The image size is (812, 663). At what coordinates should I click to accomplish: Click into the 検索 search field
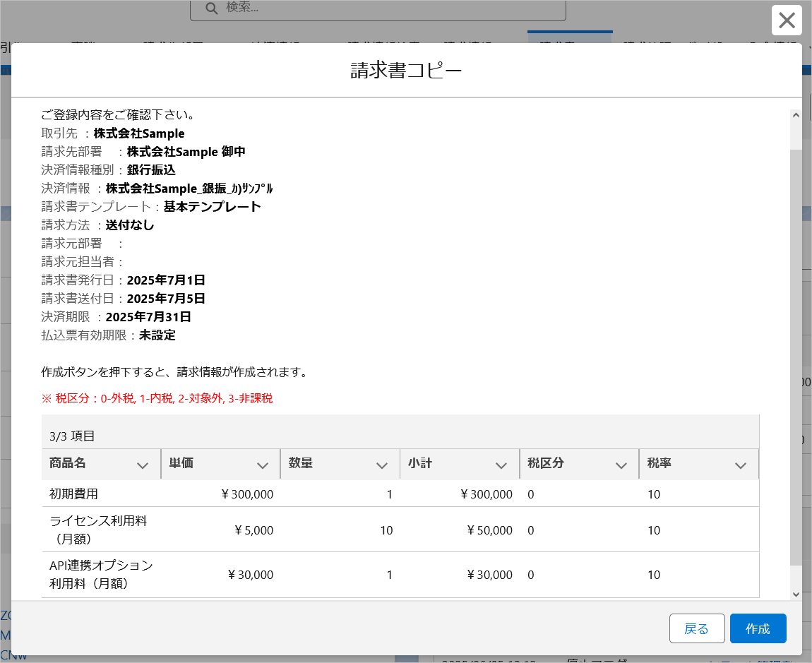388,8
